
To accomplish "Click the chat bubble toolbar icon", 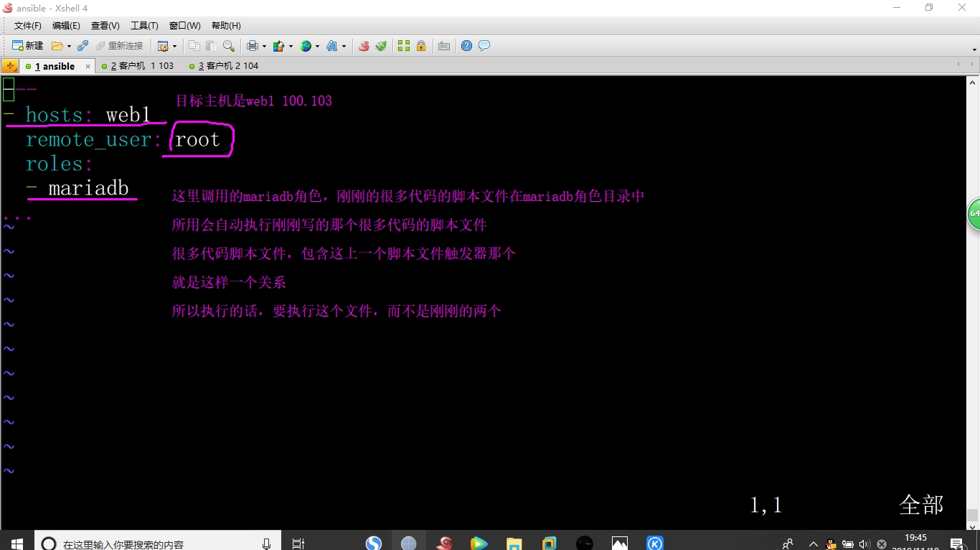I will pos(484,46).
